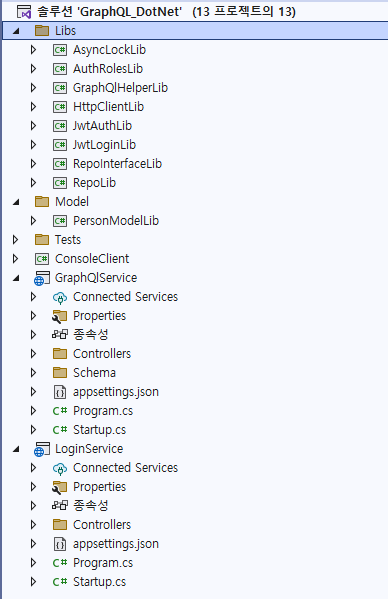This screenshot has height=599, width=388.
Task: Select the GraphQlService project label
Action: click(96, 278)
